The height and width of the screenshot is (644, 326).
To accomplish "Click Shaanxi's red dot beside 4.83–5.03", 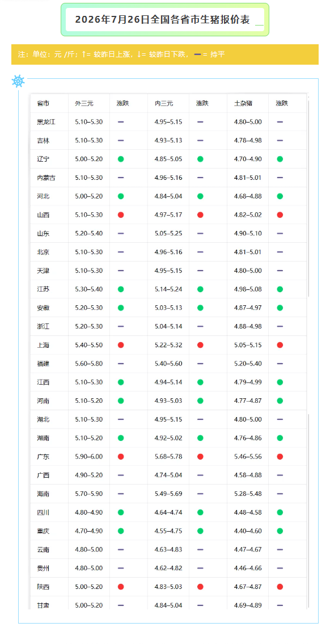I will pyautogui.click(x=200, y=587).
